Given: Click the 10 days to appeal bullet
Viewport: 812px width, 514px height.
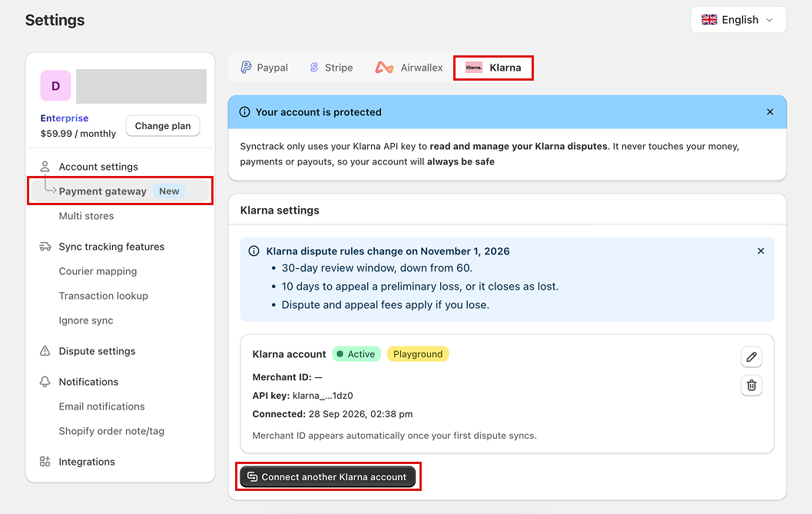Looking at the screenshot, I should click(420, 287).
